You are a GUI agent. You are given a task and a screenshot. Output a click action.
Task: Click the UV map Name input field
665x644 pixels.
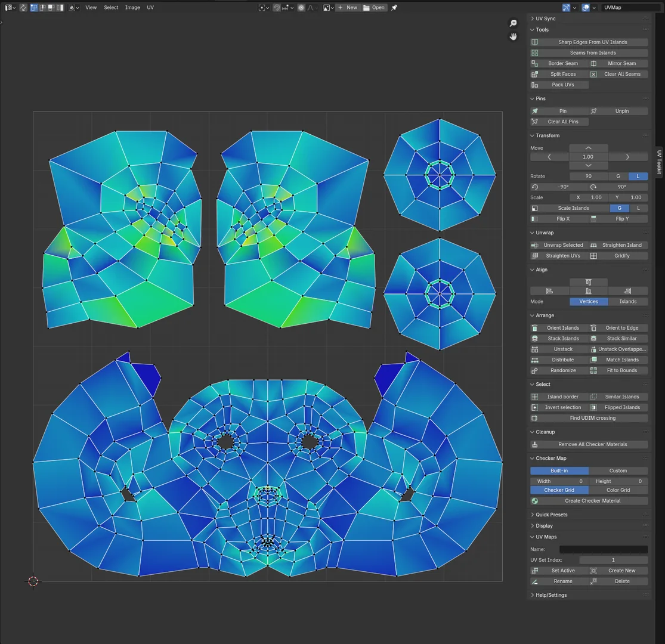tap(603, 549)
